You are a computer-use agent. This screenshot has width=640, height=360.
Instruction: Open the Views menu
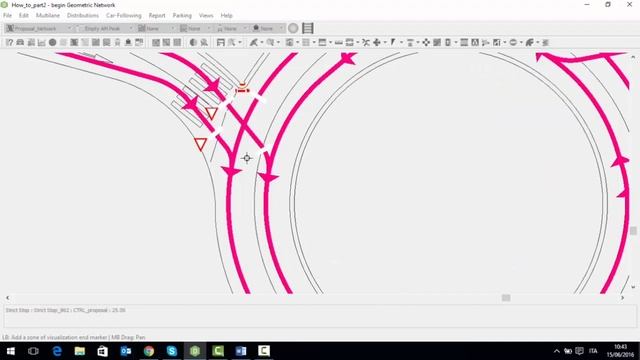pyautogui.click(x=206, y=16)
